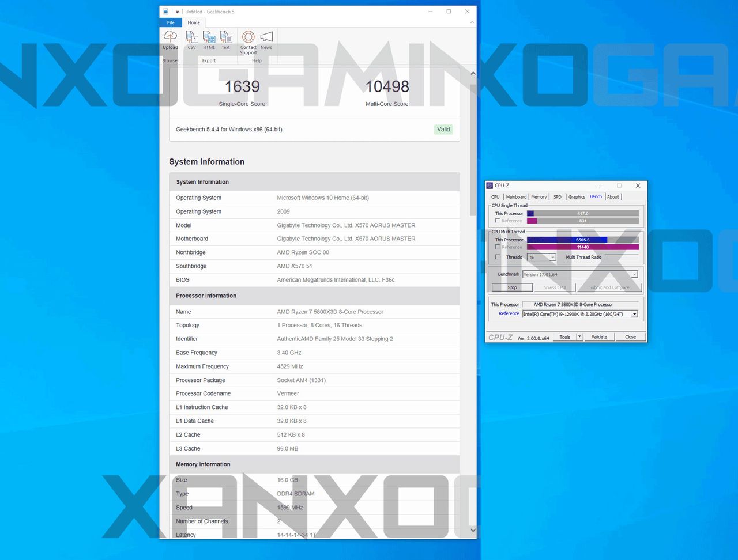Switch to the Memory tab in CPU-Z
Screen dimensions: 738x560
(x=539, y=197)
